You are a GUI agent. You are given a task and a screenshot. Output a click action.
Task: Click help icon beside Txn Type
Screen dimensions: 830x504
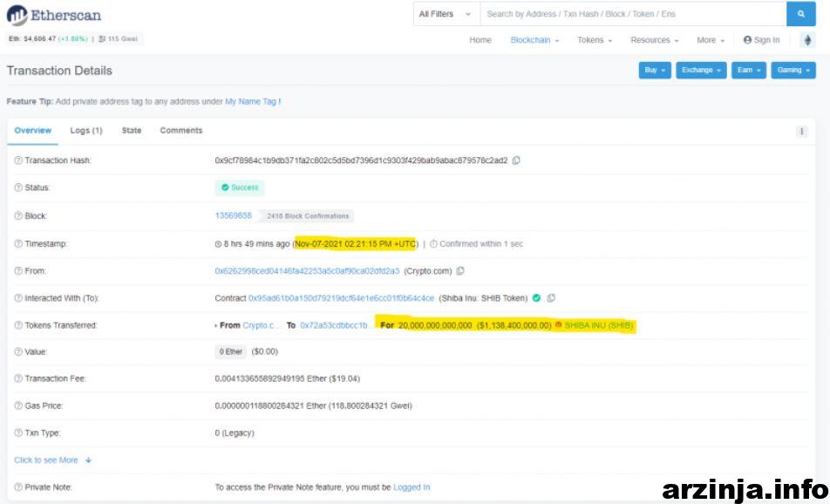18,433
